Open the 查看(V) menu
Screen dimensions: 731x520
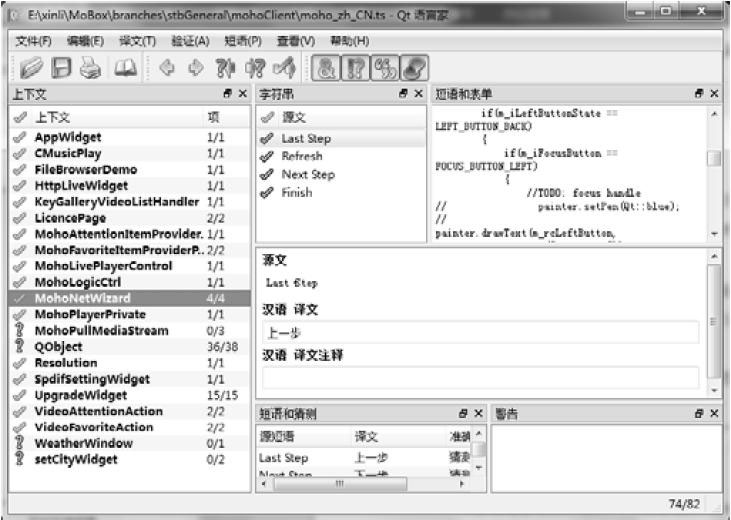[x=296, y=41]
